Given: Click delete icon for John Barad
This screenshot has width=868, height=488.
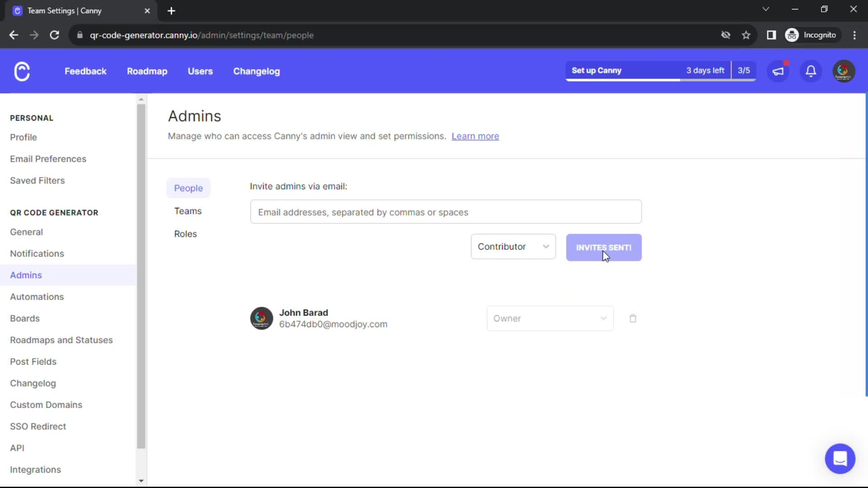Looking at the screenshot, I should [x=633, y=318].
